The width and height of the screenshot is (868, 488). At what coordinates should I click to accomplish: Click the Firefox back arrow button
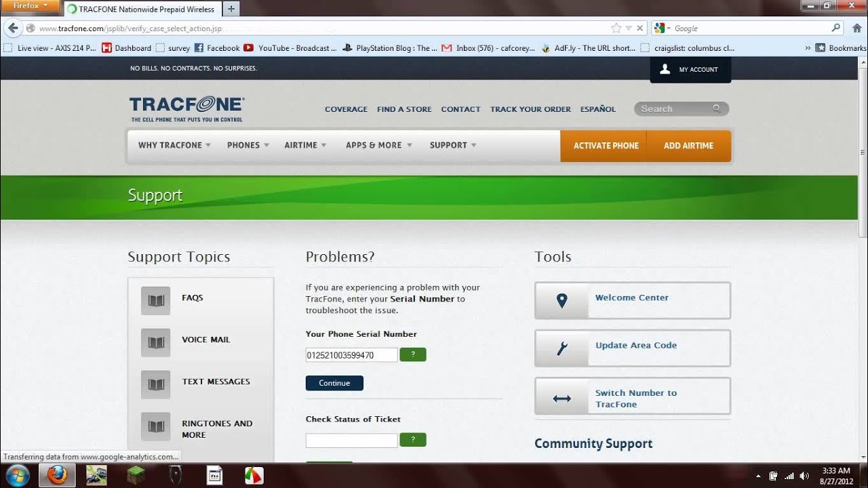click(12, 28)
